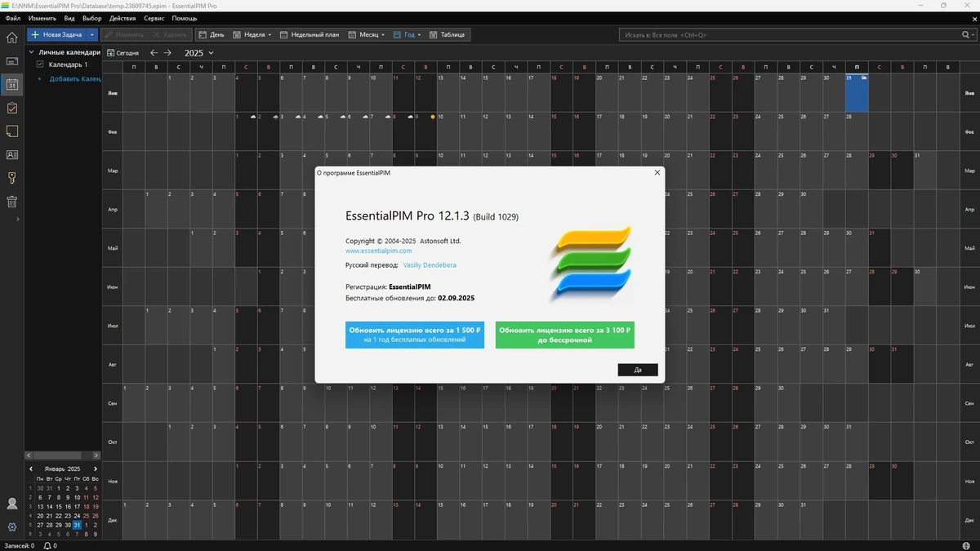Open the Действия menu
Image resolution: width=980 pixels, height=551 pixels.
point(122,18)
